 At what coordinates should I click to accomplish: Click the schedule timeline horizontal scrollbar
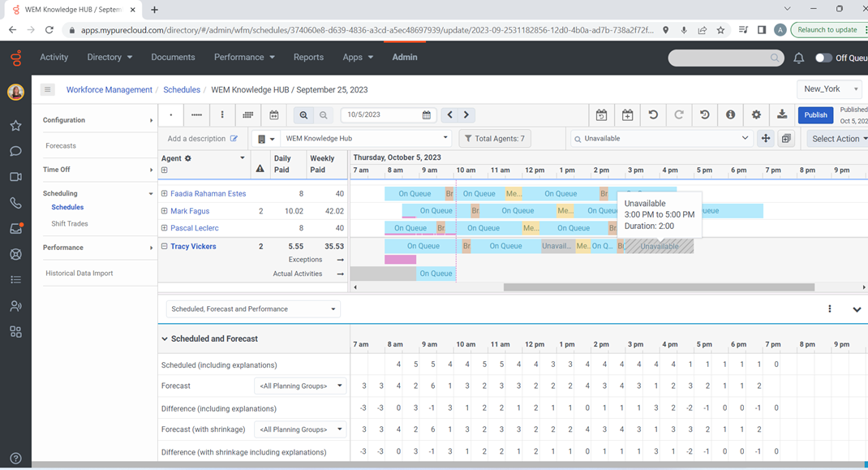(x=659, y=287)
